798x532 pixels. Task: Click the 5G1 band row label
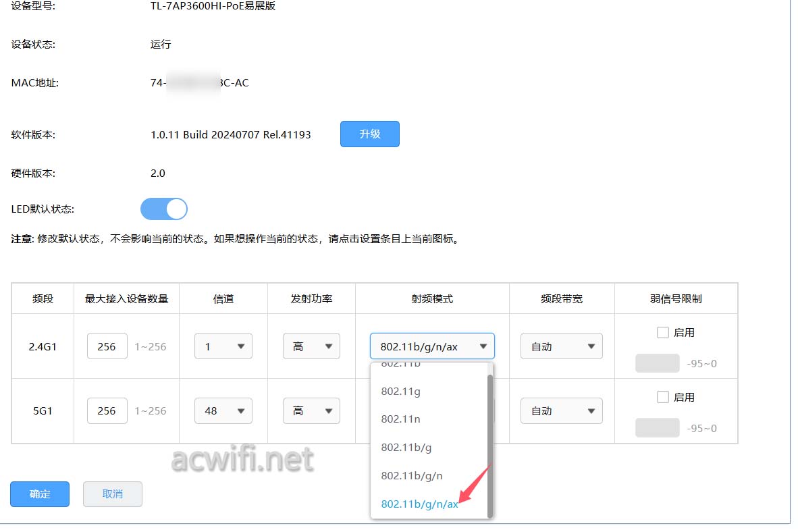(43, 411)
